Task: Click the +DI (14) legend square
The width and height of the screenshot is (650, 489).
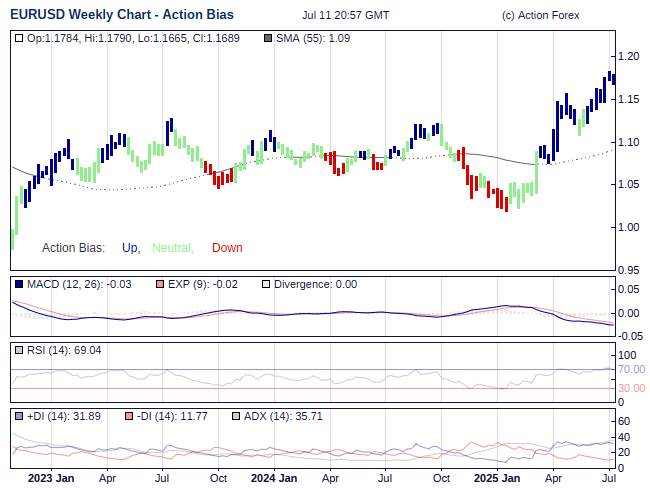Action: [19, 416]
